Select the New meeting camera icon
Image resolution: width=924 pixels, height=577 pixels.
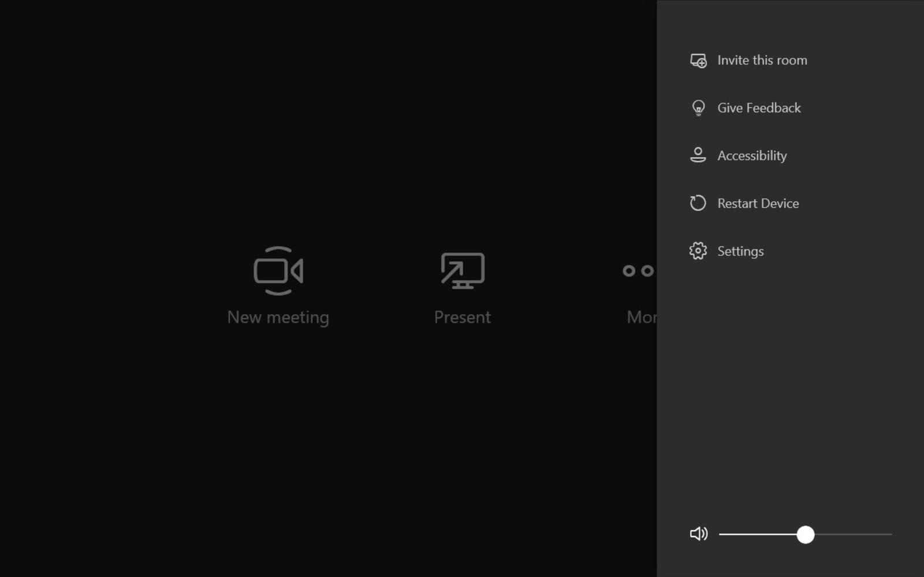(278, 270)
